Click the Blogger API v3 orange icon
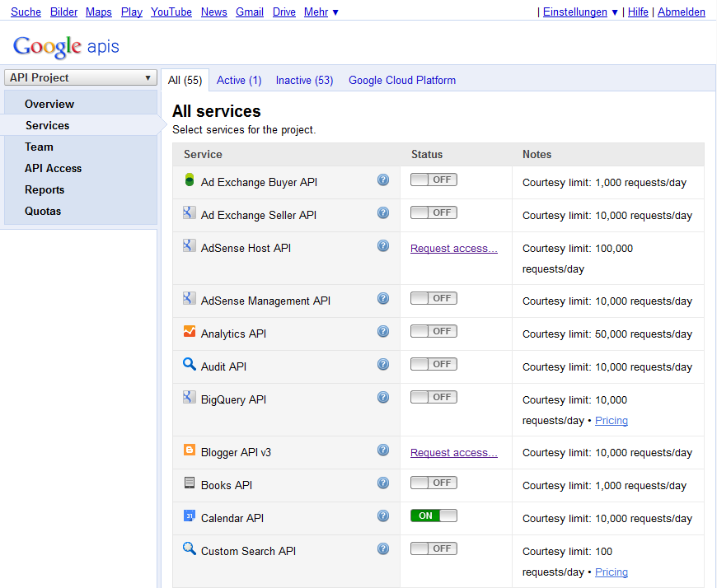Image resolution: width=717 pixels, height=588 pixels. (x=190, y=450)
